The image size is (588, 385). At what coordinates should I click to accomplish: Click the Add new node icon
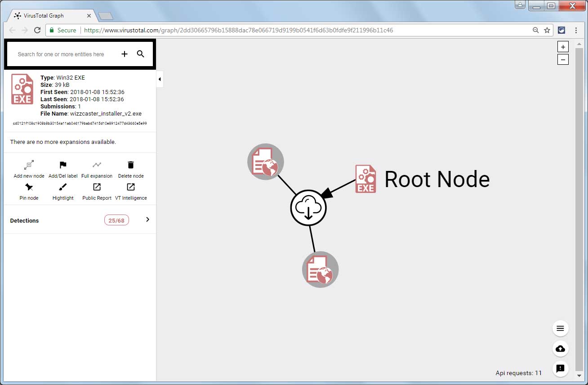coord(29,165)
